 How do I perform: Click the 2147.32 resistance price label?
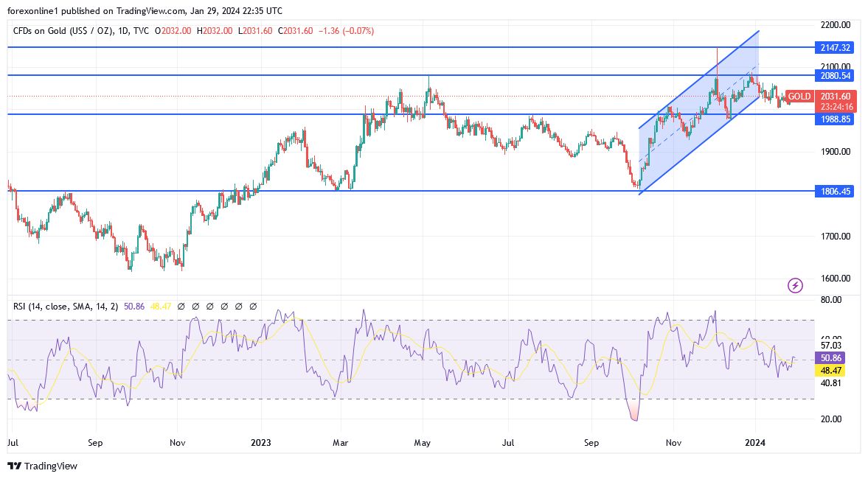click(x=834, y=47)
